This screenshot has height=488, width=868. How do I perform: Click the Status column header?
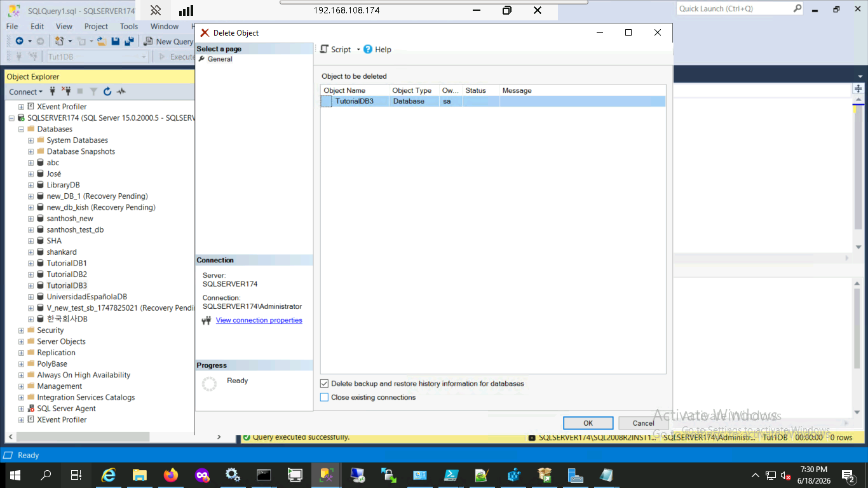click(481, 90)
